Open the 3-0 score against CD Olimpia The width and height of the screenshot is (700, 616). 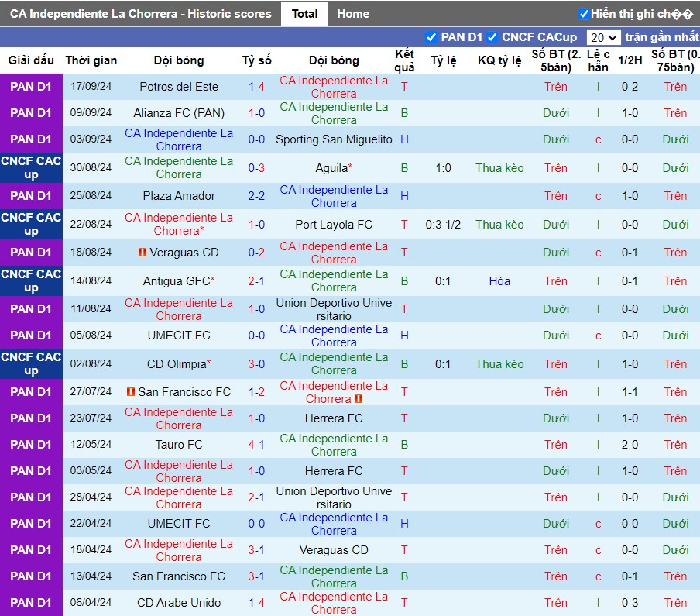click(257, 364)
